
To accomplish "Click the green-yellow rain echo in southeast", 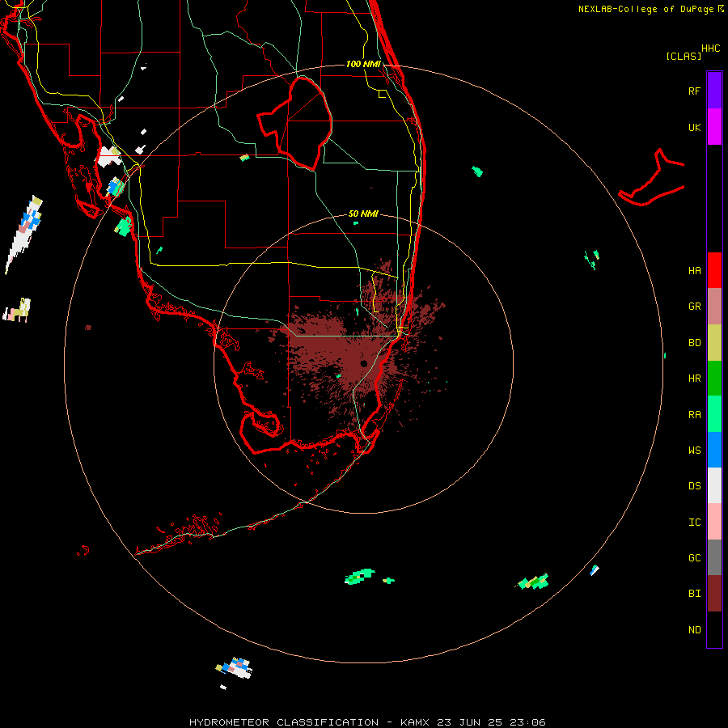I will (534, 582).
